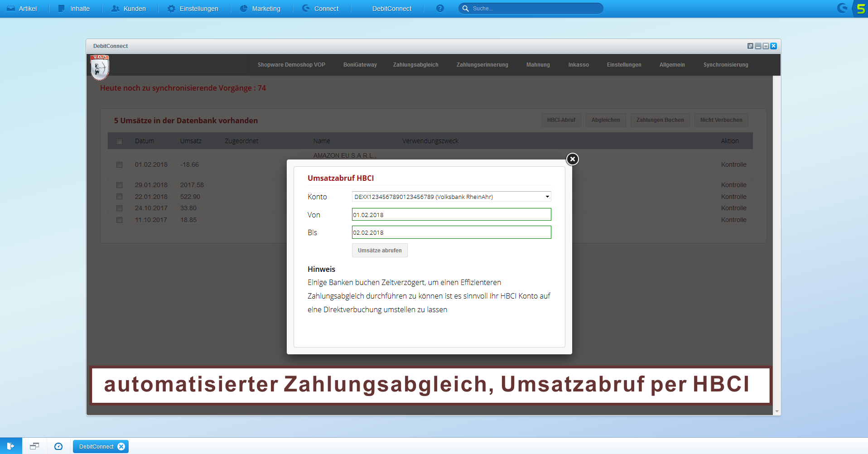The height and width of the screenshot is (454, 868).
Task: Click the Shopware Connect logo icon top right
Action: 842,8
